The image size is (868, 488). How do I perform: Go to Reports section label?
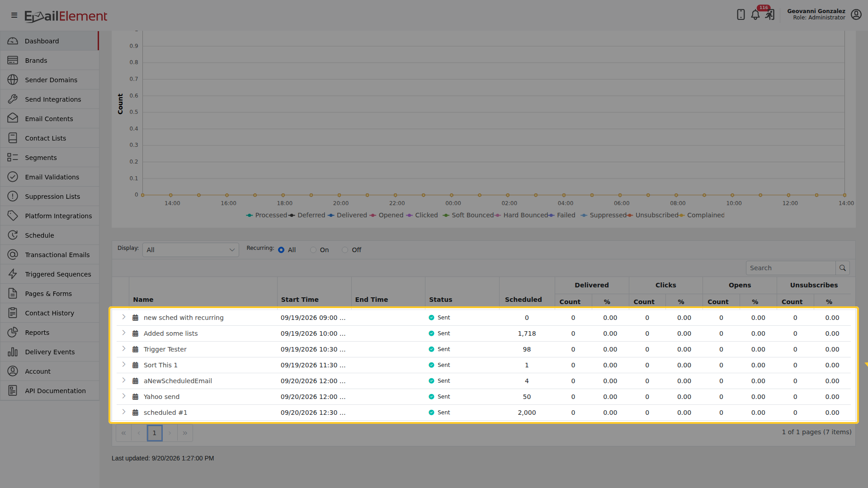tap(37, 333)
